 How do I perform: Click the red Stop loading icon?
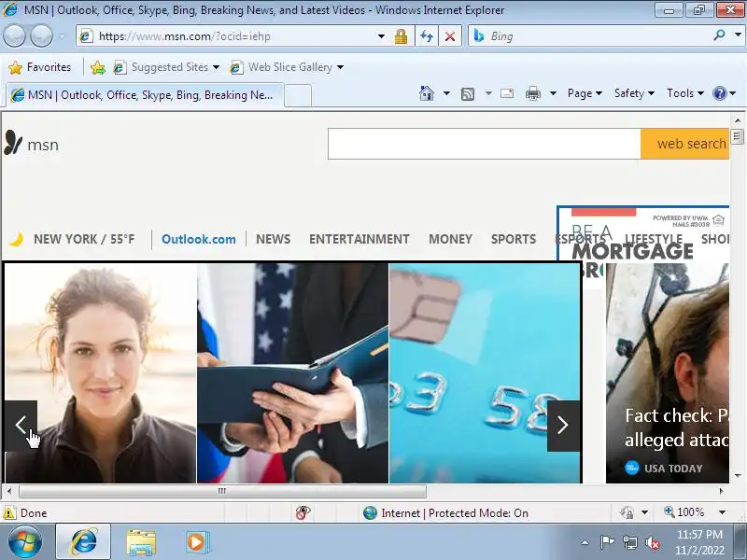(x=450, y=36)
